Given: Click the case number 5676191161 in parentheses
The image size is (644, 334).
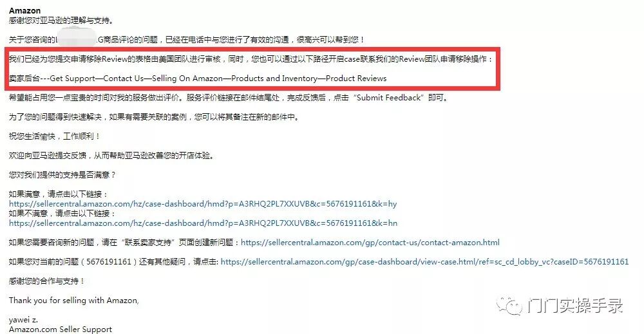Looking at the screenshot, I should tap(108, 262).
